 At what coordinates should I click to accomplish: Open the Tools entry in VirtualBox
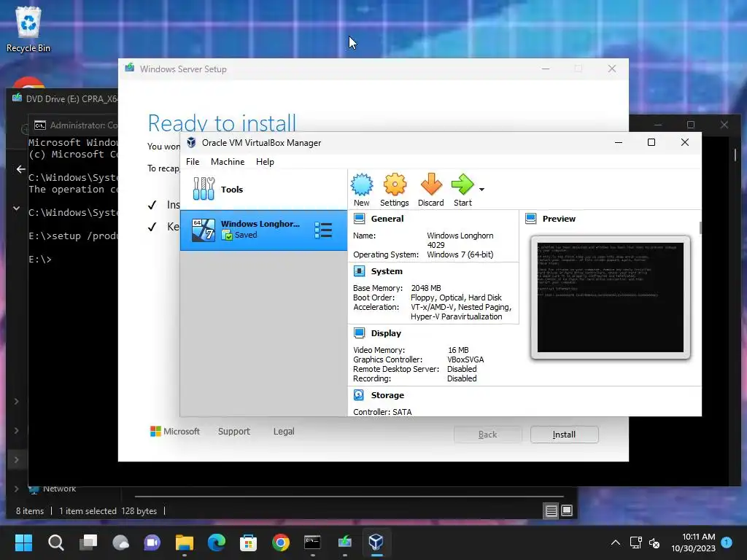click(263, 189)
